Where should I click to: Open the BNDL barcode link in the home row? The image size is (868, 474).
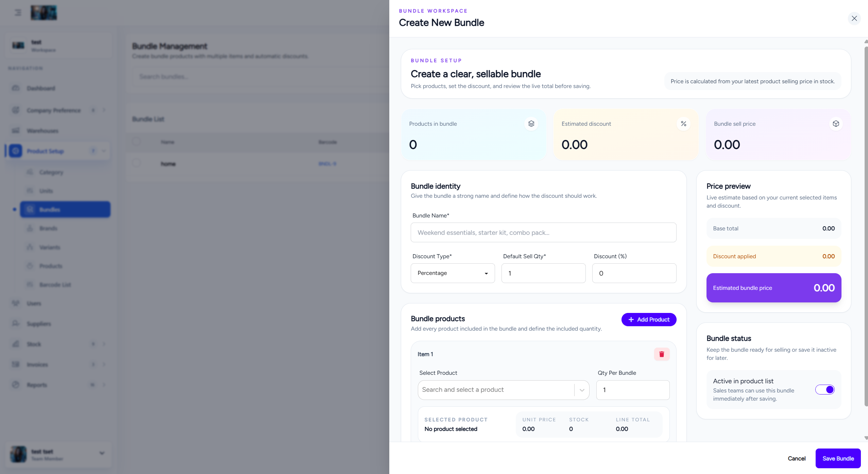[x=327, y=164]
